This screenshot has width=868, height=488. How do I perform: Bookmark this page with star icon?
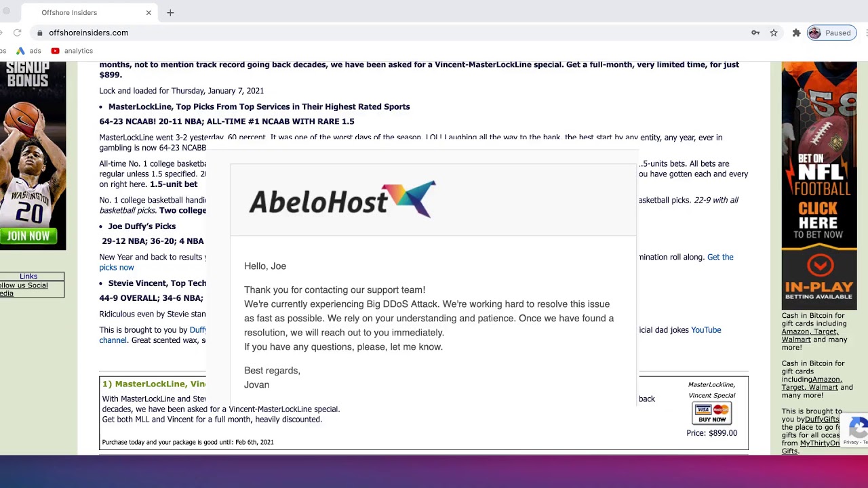(x=774, y=33)
